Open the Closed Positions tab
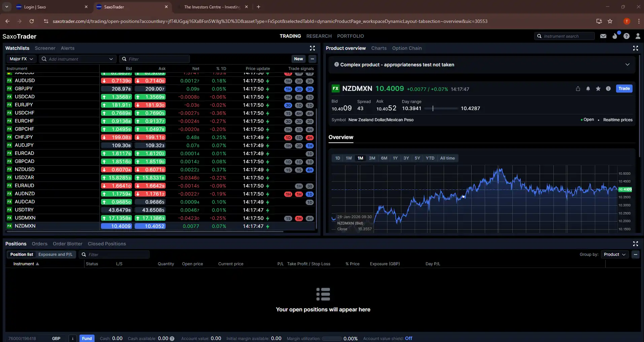644x342 pixels. (107, 244)
